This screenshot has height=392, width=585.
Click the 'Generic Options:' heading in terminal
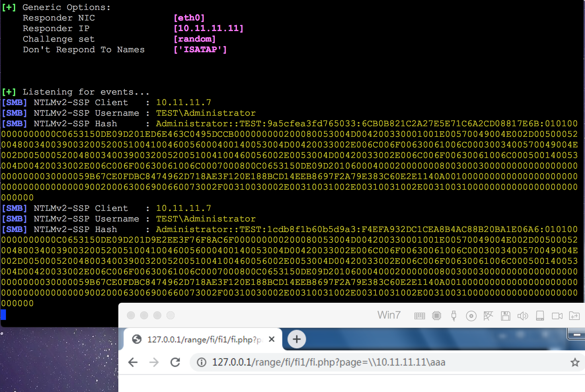[x=66, y=7]
